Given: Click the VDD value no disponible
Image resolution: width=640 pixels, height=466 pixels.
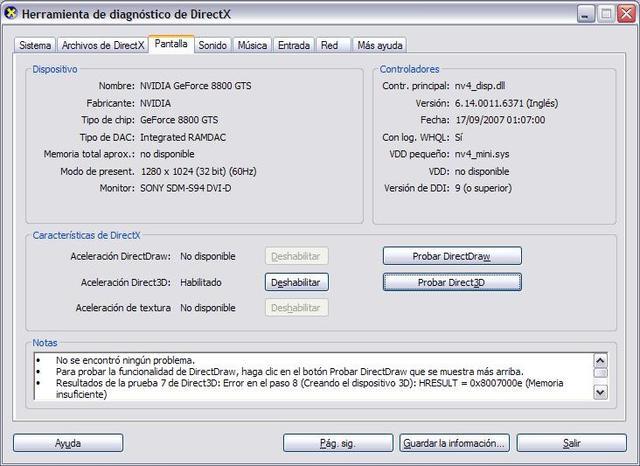Looking at the screenshot, I should (x=482, y=171).
